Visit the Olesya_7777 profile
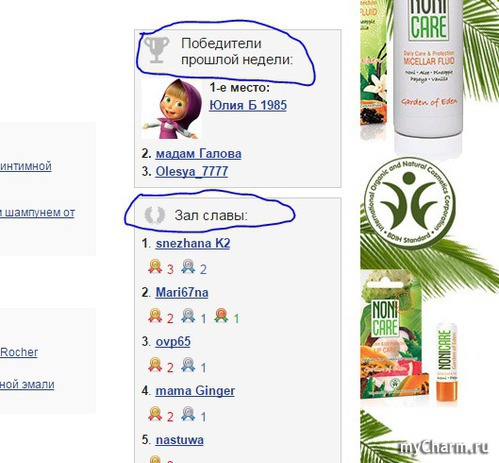Screen dimensions: 499x463 coord(192,171)
